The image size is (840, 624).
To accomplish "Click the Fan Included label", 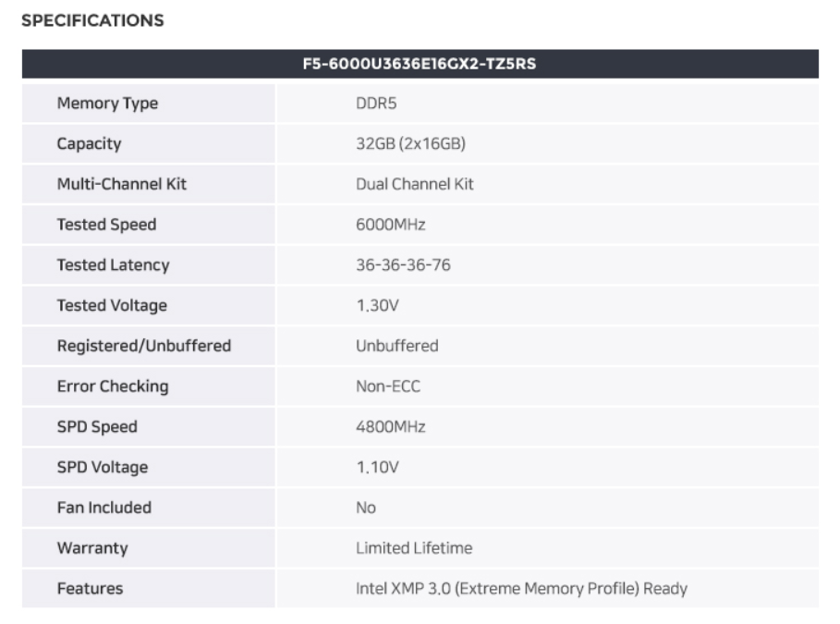I will coord(103,508).
